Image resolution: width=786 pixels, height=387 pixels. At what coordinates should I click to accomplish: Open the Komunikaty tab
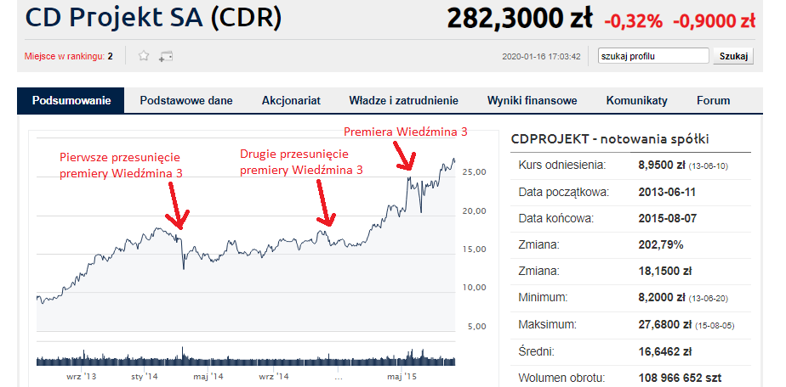tap(637, 101)
